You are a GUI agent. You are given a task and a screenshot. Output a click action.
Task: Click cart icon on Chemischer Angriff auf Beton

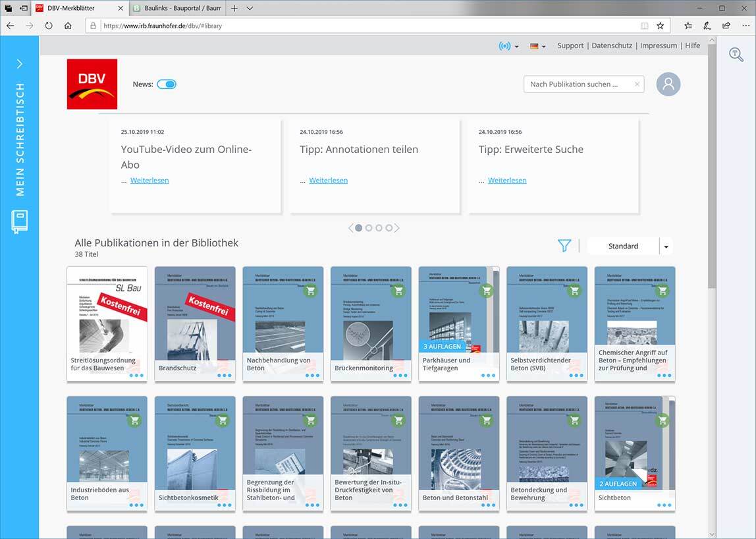pyautogui.click(x=662, y=291)
